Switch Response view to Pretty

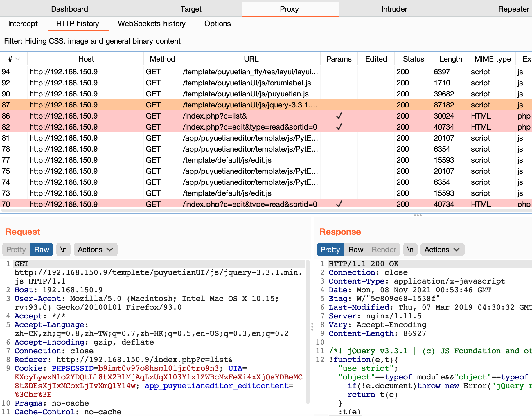[x=330, y=250]
